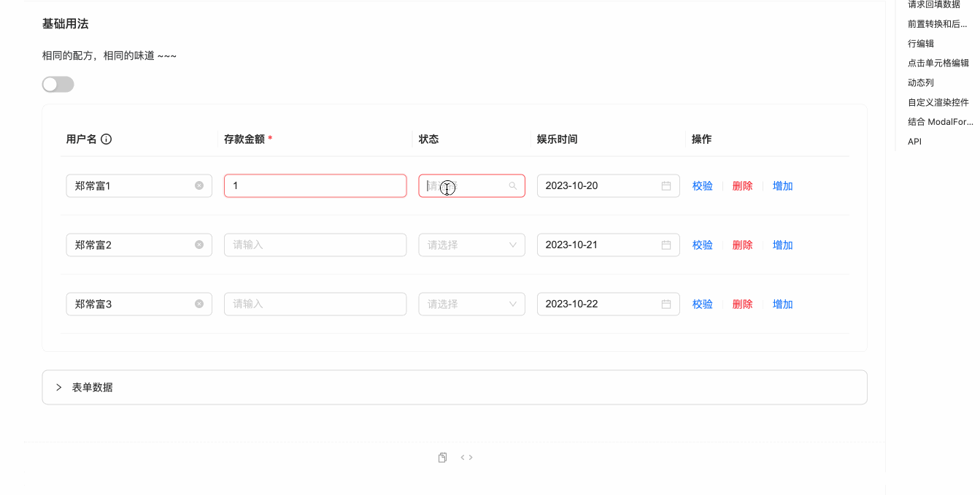The image size is (980, 495).
Task: Click calendar icon for 2023-10-22
Action: click(665, 304)
